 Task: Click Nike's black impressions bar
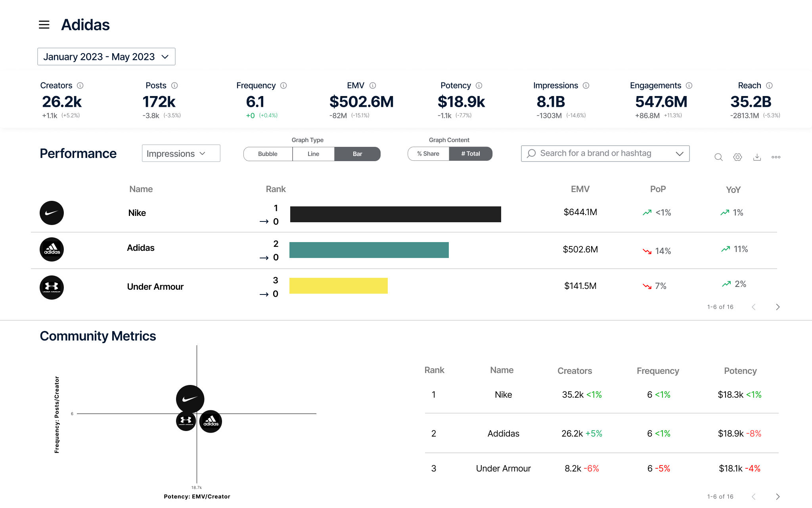coord(396,214)
